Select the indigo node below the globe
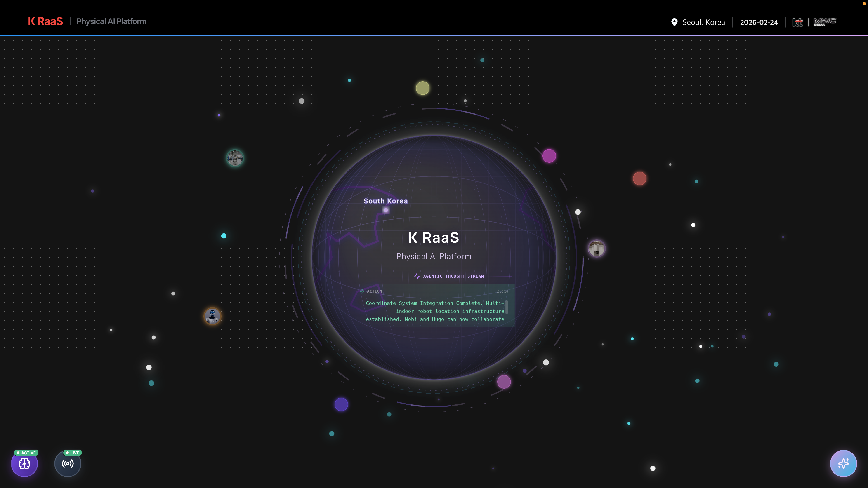 click(x=341, y=404)
